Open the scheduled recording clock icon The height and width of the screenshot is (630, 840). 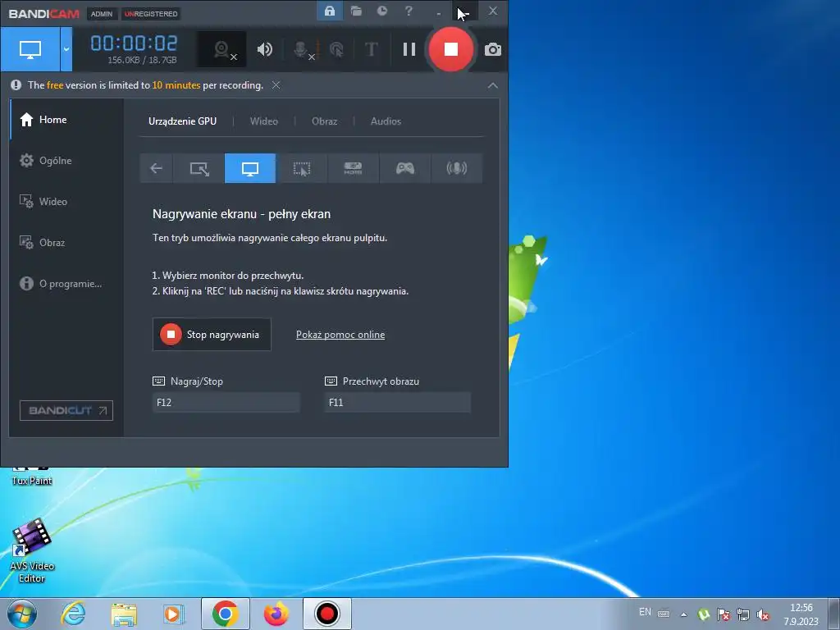pos(382,11)
